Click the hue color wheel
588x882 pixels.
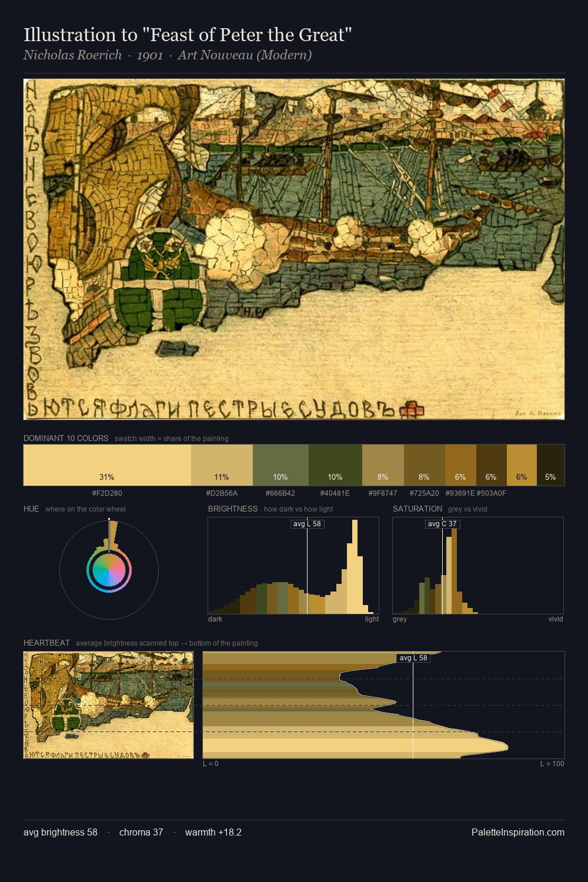point(109,570)
